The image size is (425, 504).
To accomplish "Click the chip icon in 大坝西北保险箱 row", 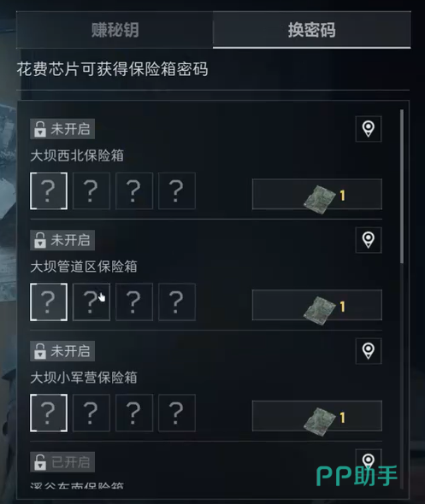I will [x=320, y=199].
